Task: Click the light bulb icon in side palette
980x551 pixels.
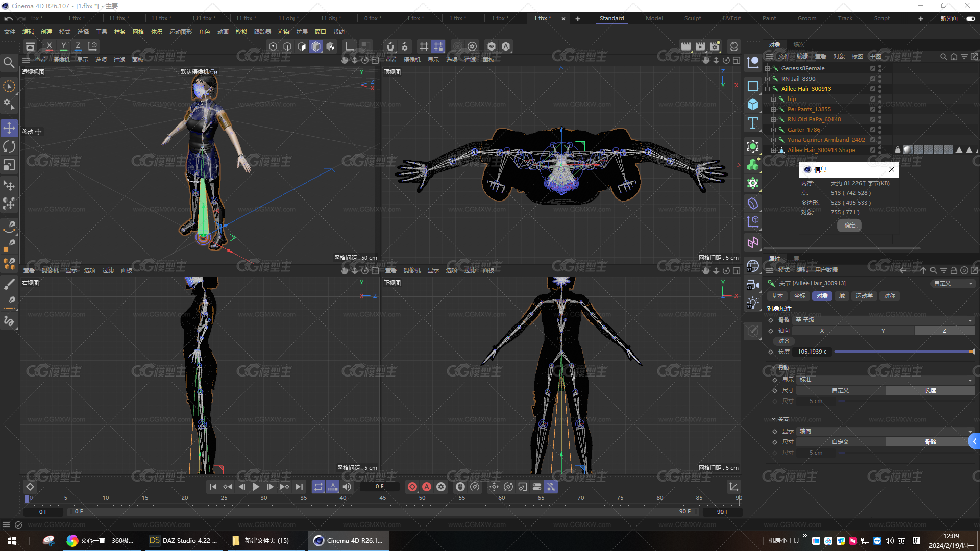Action: (753, 303)
